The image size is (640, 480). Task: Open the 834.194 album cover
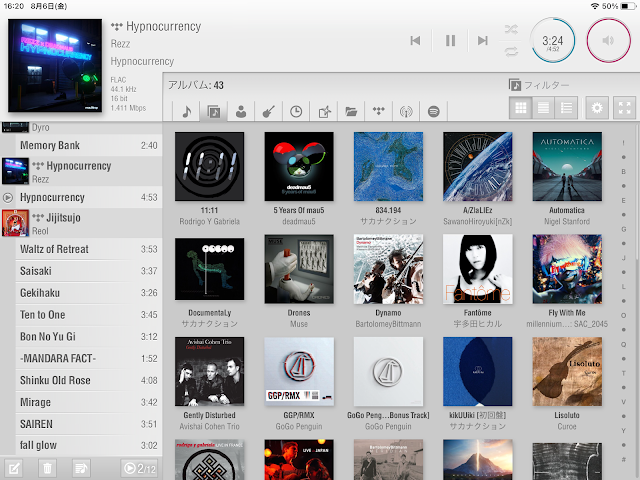click(388, 167)
